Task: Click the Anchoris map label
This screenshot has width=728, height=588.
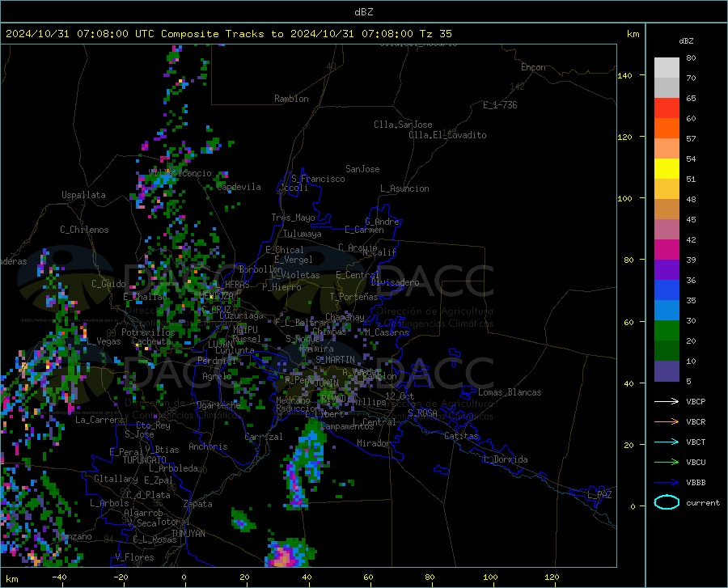Action: pyautogui.click(x=208, y=446)
